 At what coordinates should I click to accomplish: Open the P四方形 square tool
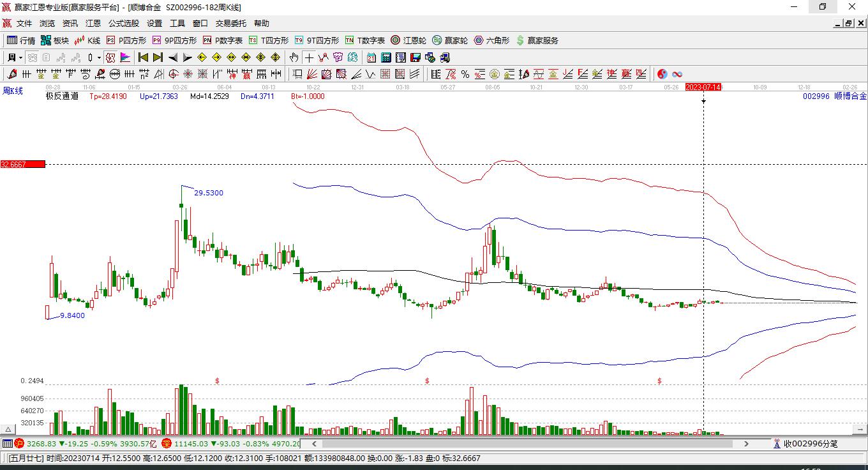tap(126, 40)
